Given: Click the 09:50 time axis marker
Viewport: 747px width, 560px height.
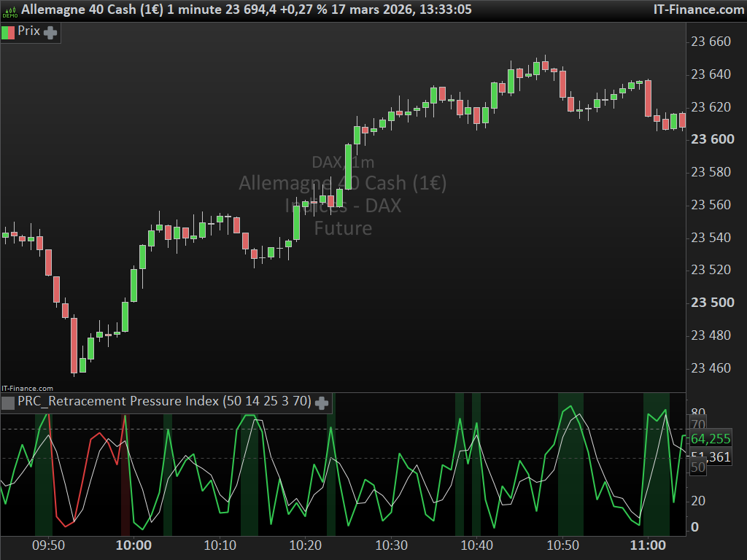Looking at the screenshot, I should point(48,545).
